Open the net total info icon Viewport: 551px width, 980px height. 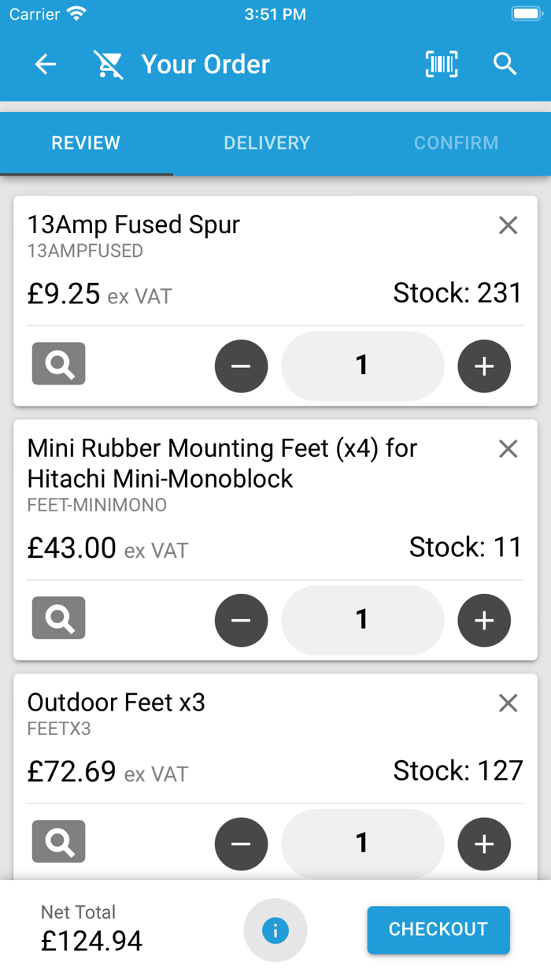point(275,930)
